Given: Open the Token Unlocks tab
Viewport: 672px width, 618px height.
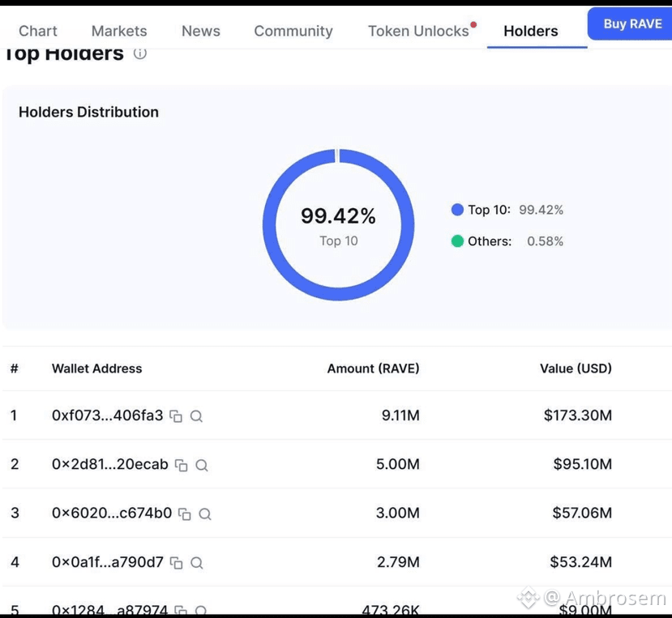Looking at the screenshot, I should pyautogui.click(x=418, y=31).
